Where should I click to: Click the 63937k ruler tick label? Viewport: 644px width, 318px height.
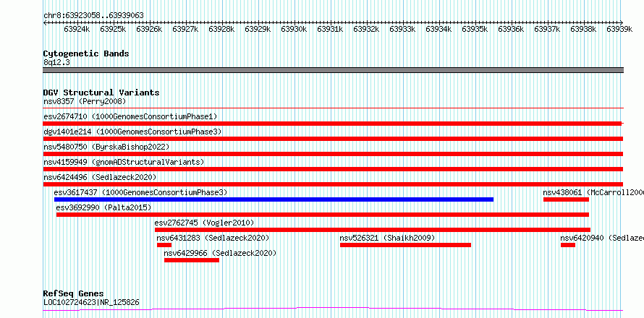(546, 29)
